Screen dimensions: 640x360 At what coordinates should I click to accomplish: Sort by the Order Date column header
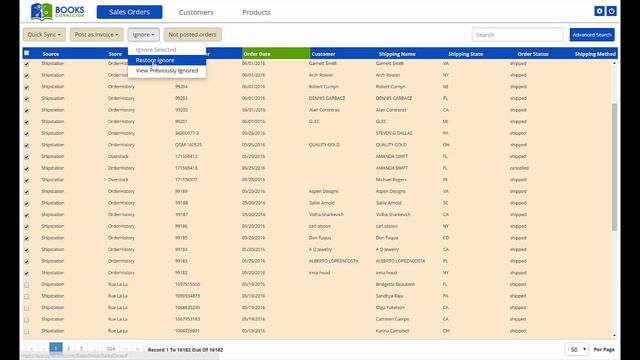[x=257, y=54]
